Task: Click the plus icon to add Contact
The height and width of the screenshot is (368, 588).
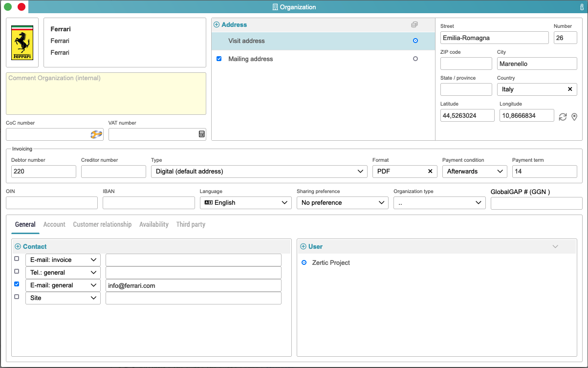Action: click(18, 247)
